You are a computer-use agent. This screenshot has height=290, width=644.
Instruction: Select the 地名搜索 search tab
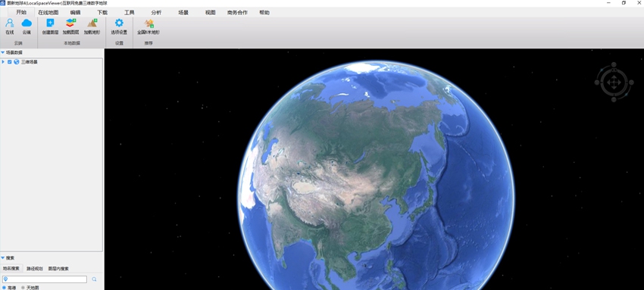click(x=11, y=269)
